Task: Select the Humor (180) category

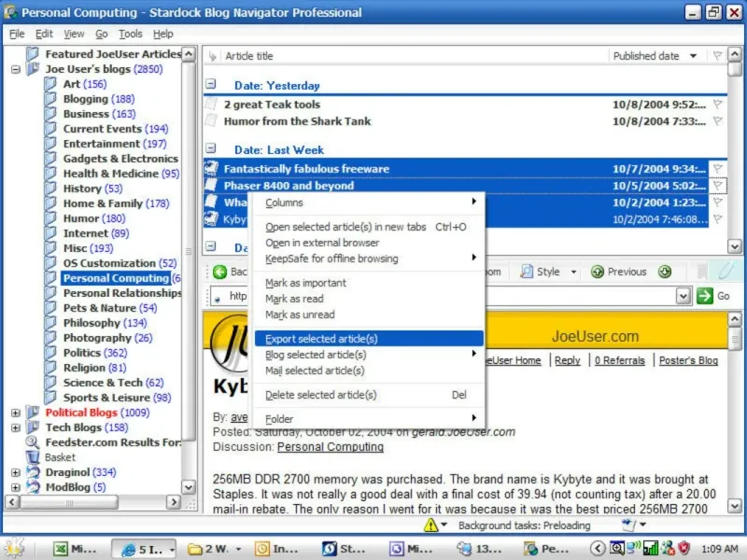Action: pos(94,218)
